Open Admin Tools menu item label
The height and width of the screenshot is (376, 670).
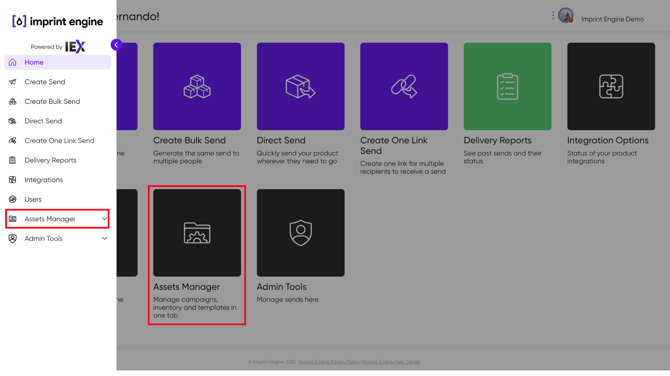[44, 238]
